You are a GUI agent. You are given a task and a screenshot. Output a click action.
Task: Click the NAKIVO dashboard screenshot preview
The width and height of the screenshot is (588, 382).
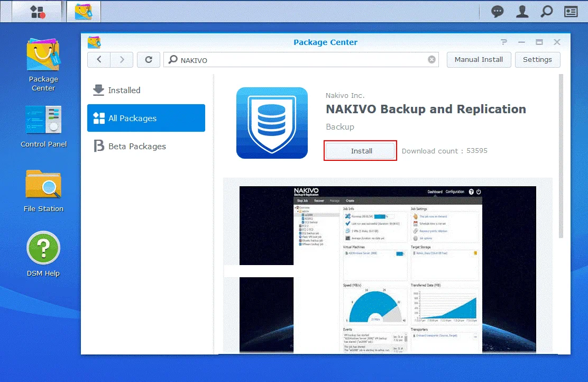point(388,270)
